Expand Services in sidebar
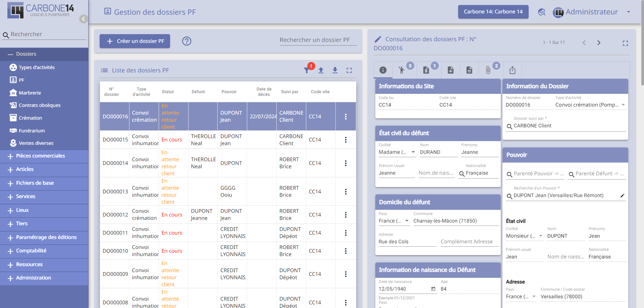The height and width of the screenshot is (308, 644). click(44, 197)
